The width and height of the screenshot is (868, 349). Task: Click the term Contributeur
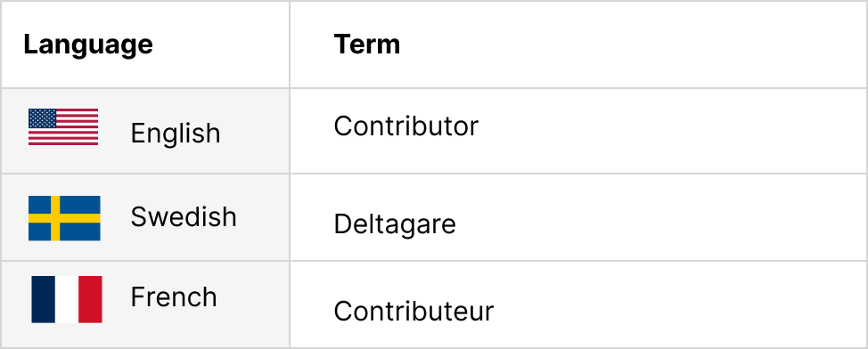(x=414, y=311)
